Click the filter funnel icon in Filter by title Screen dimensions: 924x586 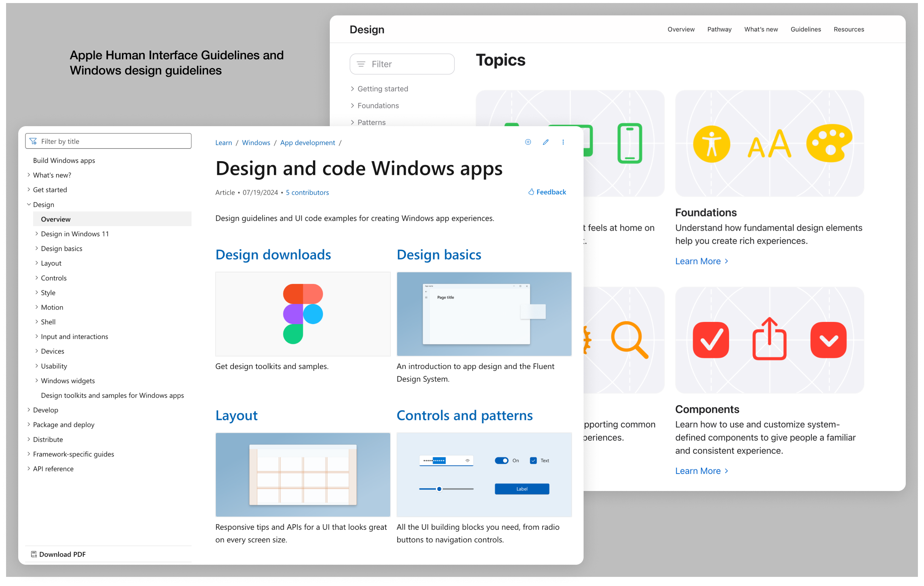(33, 141)
